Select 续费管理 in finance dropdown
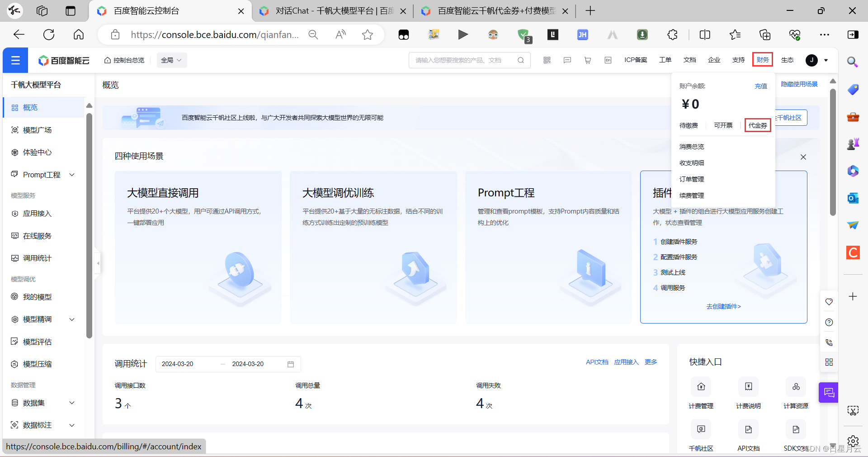 692,195
